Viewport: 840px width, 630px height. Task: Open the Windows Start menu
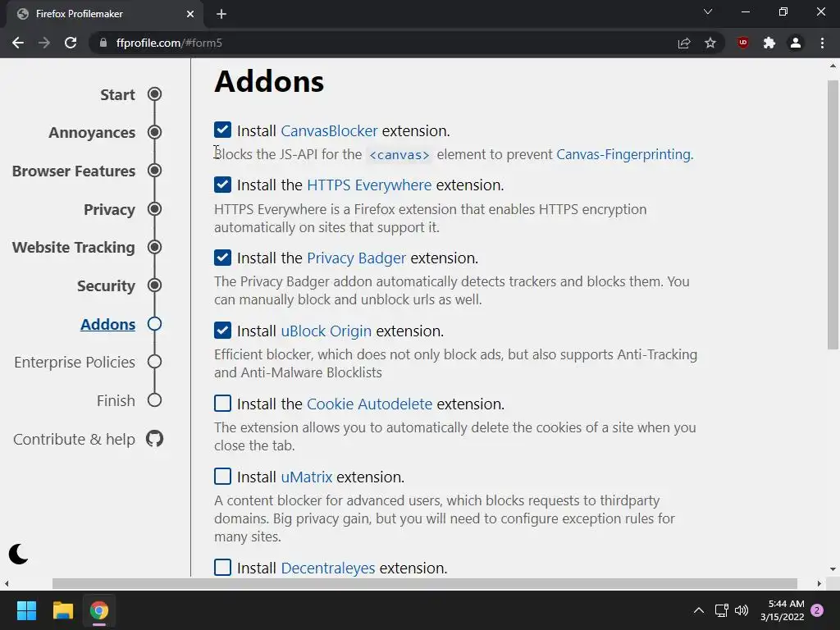point(26,610)
